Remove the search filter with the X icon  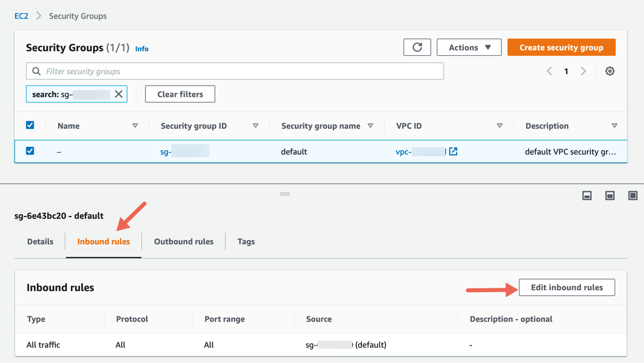[x=119, y=94]
